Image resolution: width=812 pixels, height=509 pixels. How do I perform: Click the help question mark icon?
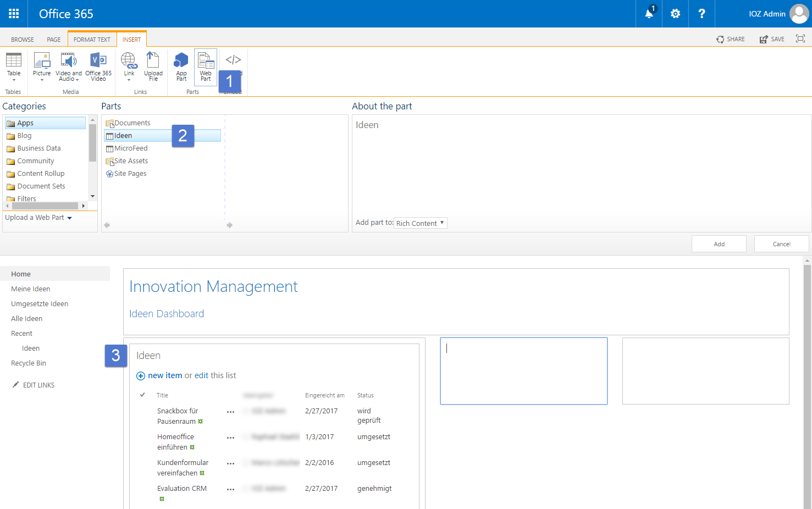(701, 14)
